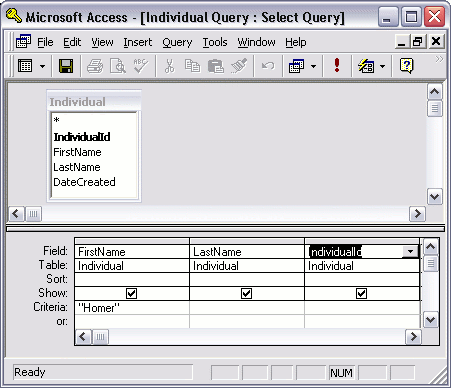Open the Help menu
Screen dimensions: 451x388
pyautogui.click(x=296, y=43)
